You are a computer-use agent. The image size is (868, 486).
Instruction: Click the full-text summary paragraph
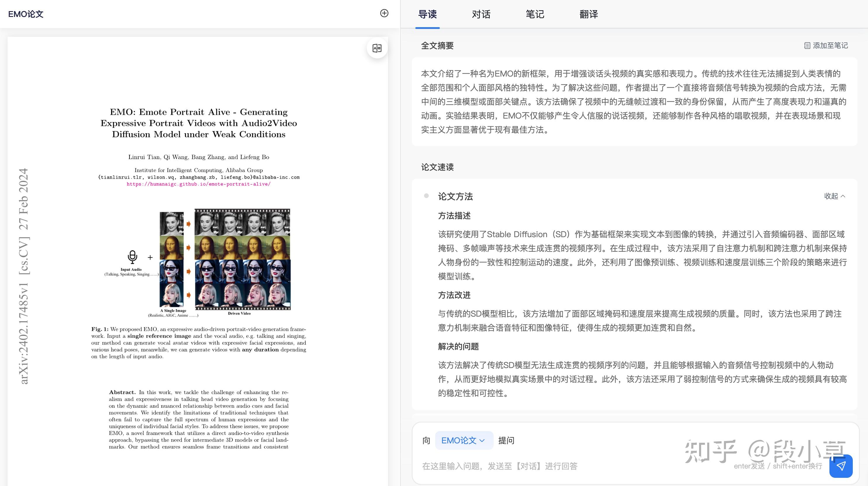[634, 102]
